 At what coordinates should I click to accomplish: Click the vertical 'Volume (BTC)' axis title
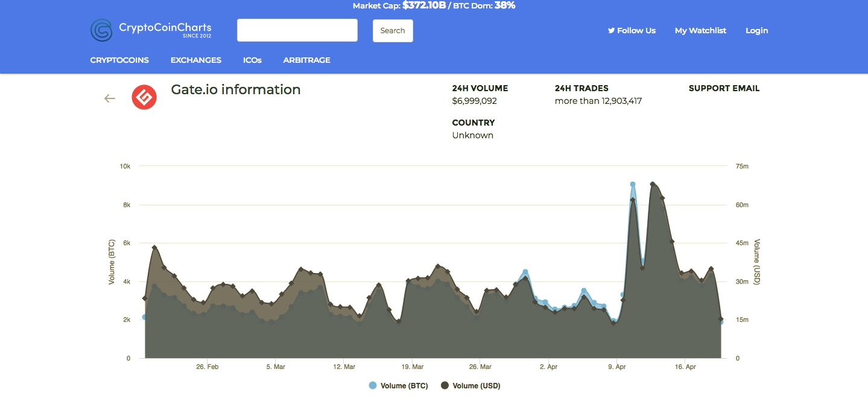(x=112, y=262)
